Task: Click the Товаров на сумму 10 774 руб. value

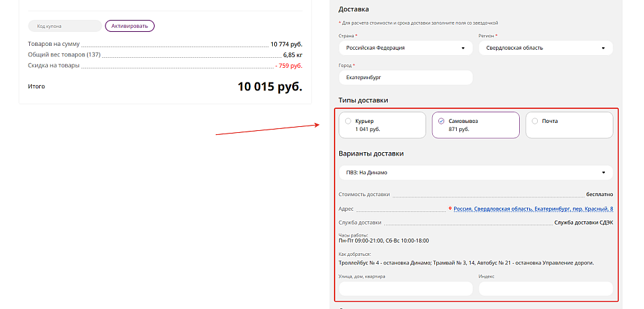Action: pos(285,44)
